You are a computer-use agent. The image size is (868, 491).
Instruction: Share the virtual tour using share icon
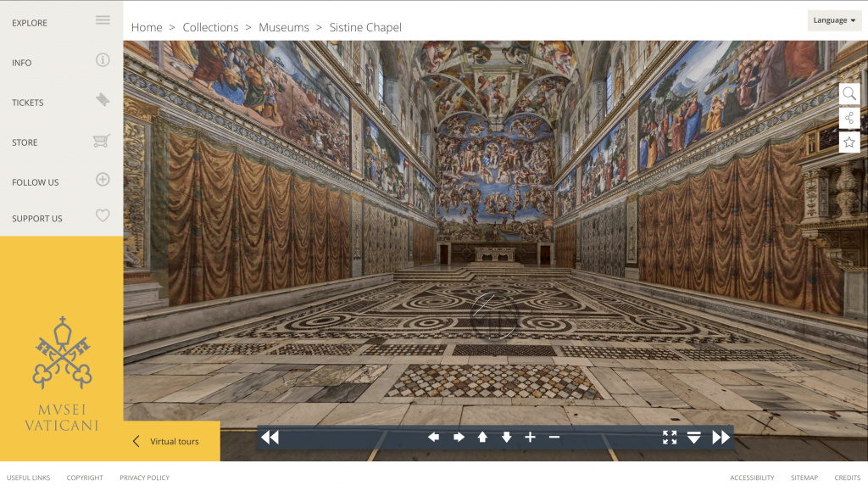[849, 118]
